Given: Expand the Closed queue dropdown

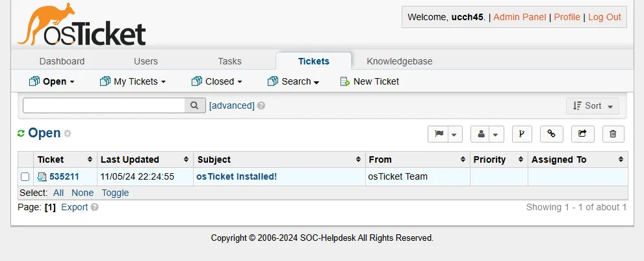Looking at the screenshot, I should pyautogui.click(x=217, y=81).
